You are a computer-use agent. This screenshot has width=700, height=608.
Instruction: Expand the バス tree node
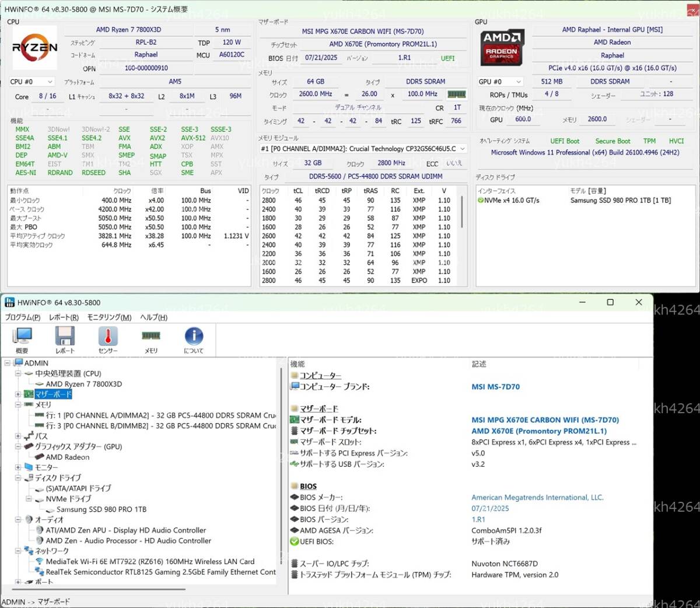tap(18, 436)
